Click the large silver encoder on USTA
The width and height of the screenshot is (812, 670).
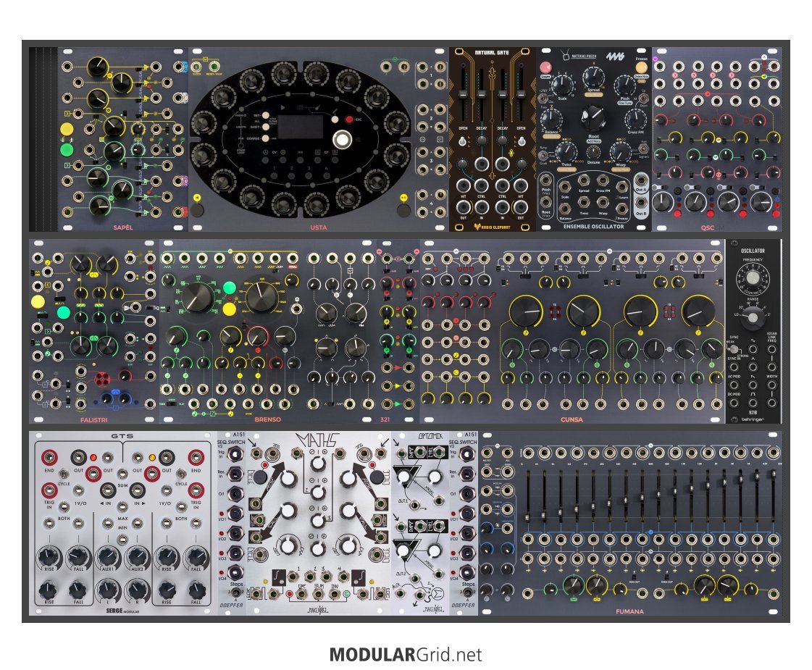(x=342, y=140)
